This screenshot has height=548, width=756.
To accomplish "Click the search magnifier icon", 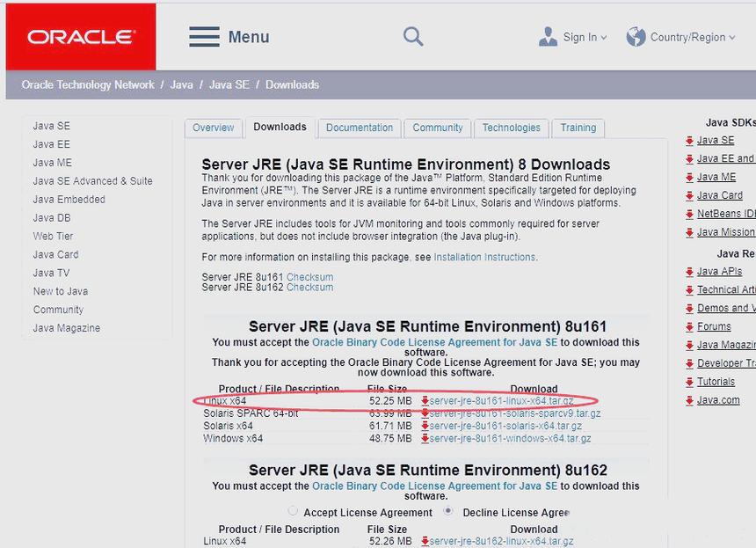I will pyautogui.click(x=413, y=37).
